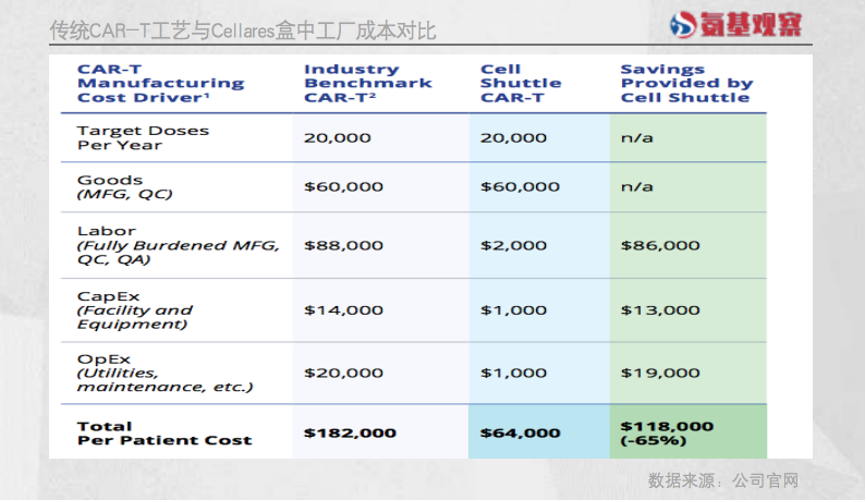
Task: Click the 'Cell Shuttle CAR-T' column header
Action: pyautogui.click(x=521, y=83)
